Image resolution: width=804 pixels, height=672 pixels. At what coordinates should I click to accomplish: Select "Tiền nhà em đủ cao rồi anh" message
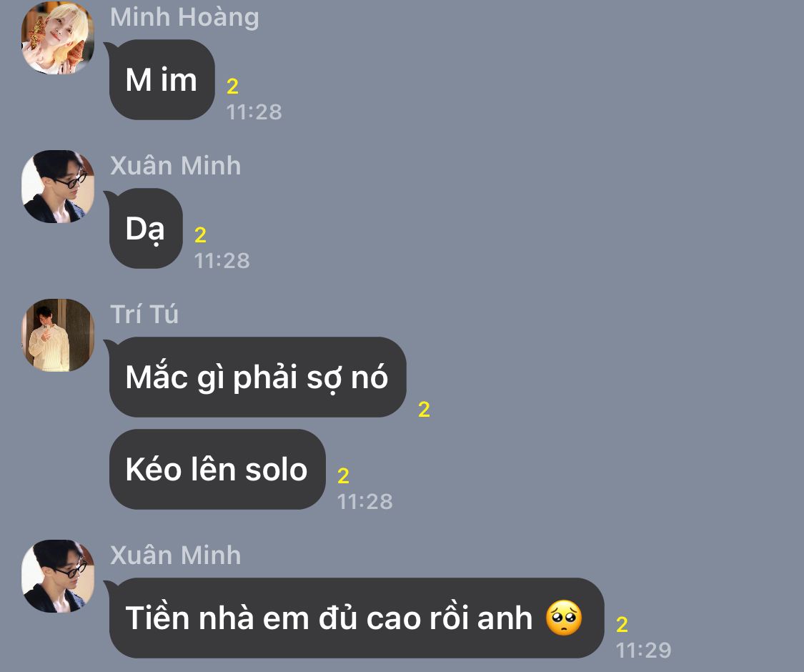(x=357, y=618)
